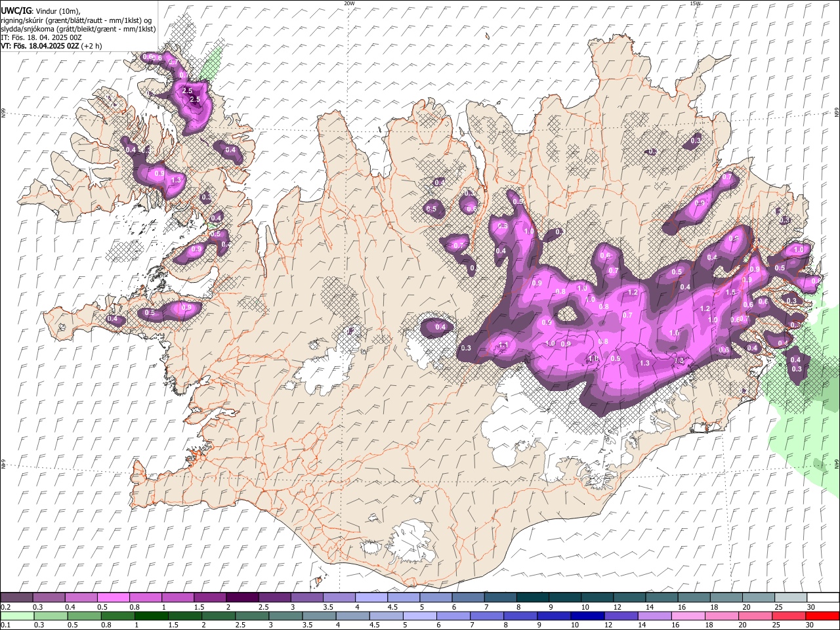Click the 30 label on the green rain scale
This screenshot has height=630, width=840.
[x=809, y=625]
